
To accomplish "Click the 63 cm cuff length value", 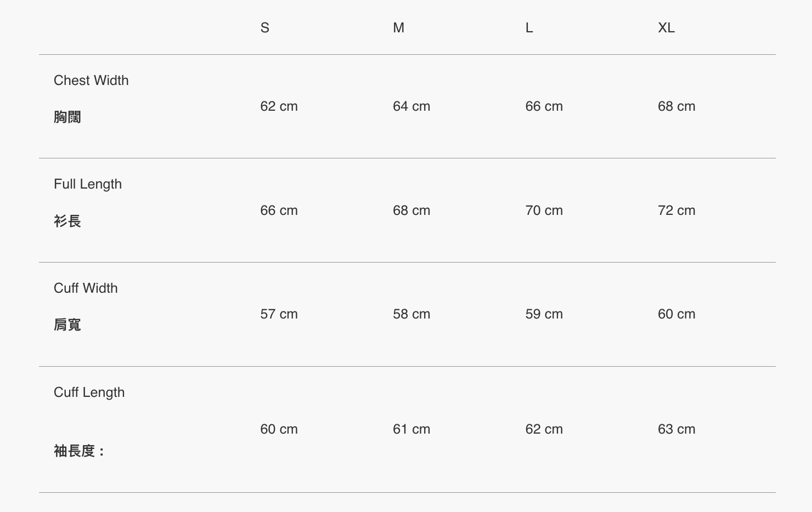I will [676, 429].
